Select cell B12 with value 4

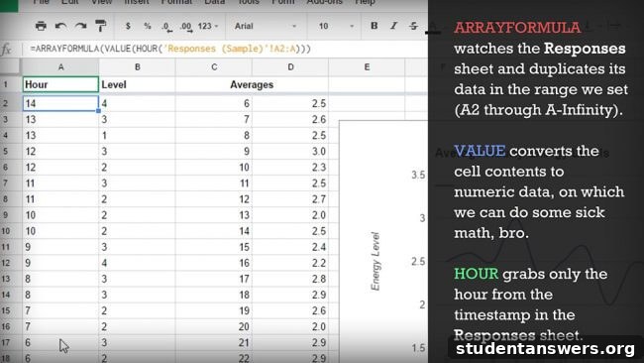pyautogui.click(x=137, y=263)
